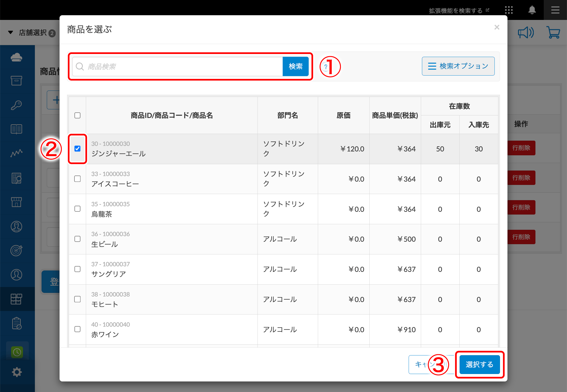The width and height of the screenshot is (567, 392).
Task: Click the active inventory grid sidebar icon
Action: [16, 299]
